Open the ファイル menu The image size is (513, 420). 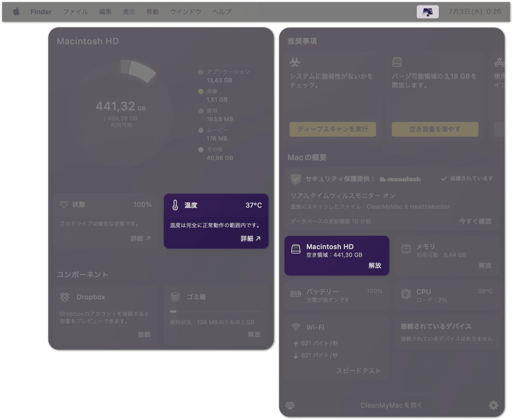pos(75,12)
